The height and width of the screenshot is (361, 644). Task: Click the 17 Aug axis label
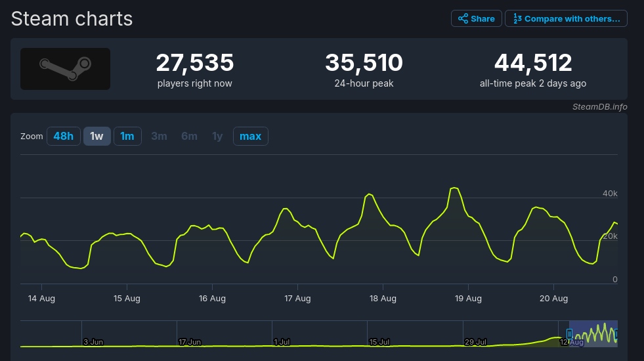pyautogui.click(x=297, y=299)
